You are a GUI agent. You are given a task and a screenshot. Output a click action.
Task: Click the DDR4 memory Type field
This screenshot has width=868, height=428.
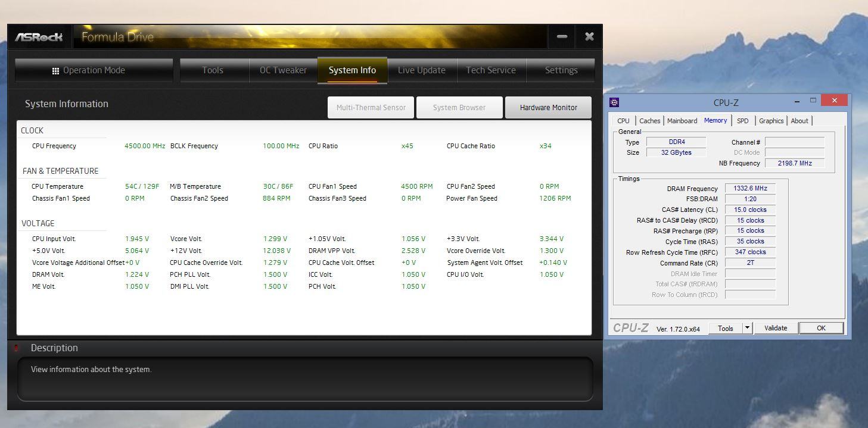(676, 142)
